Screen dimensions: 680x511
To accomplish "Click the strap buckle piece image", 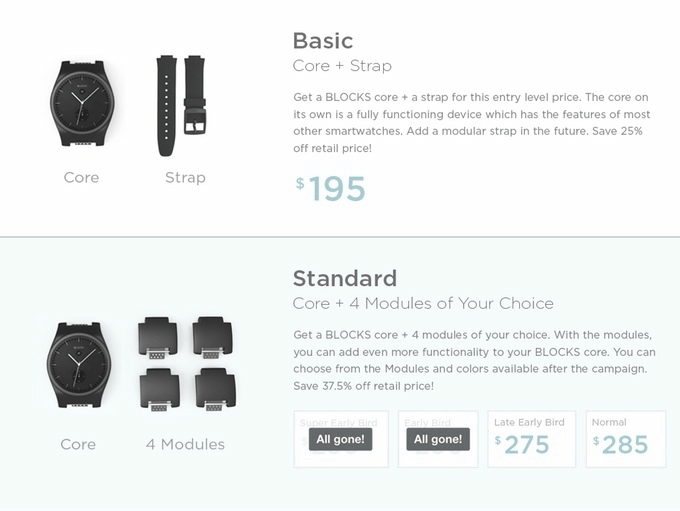I will (x=195, y=94).
